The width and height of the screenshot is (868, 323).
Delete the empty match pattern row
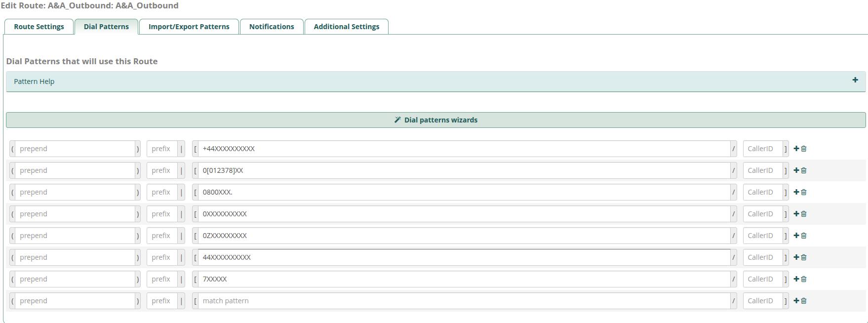[x=804, y=301]
